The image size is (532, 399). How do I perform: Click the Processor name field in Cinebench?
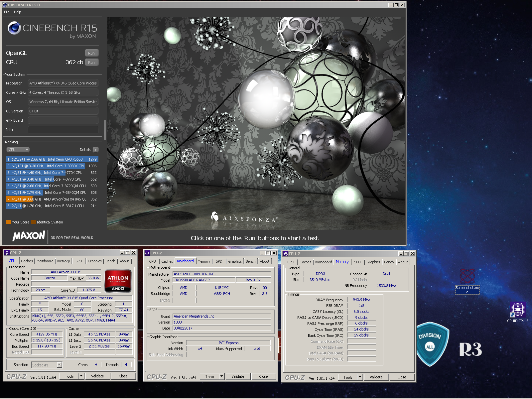click(x=63, y=83)
